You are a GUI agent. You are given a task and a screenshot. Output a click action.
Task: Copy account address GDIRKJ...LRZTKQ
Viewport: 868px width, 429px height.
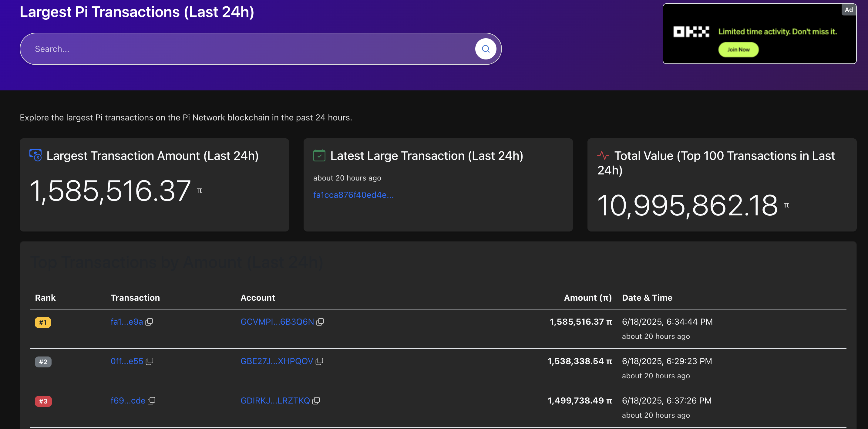(316, 401)
